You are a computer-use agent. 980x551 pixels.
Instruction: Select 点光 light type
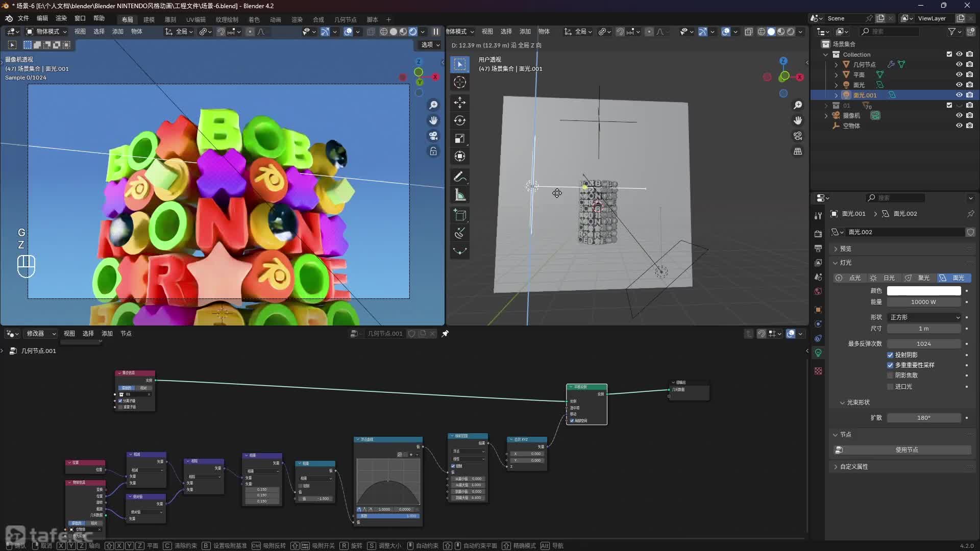point(850,278)
